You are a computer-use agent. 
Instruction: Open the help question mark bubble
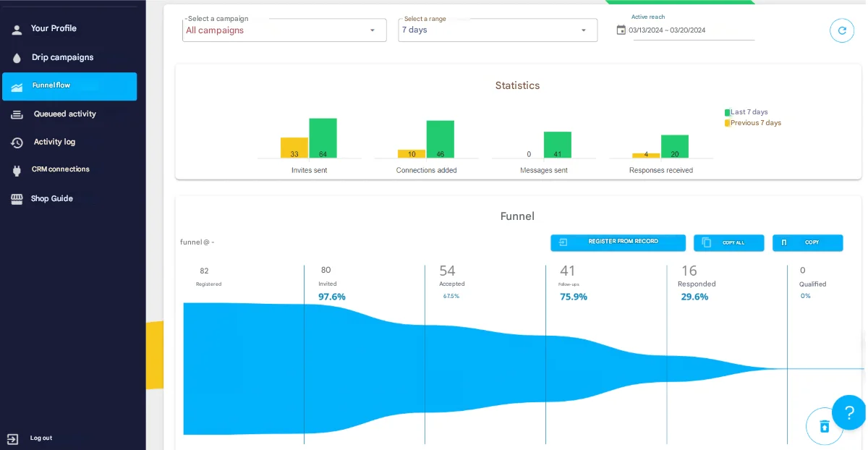click(x=848, y=412)
